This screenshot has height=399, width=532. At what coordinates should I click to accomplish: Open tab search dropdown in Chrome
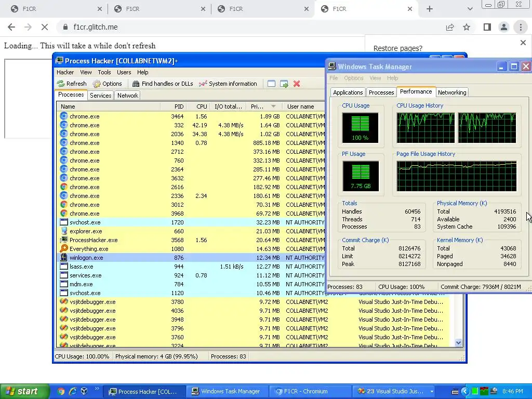470,9
